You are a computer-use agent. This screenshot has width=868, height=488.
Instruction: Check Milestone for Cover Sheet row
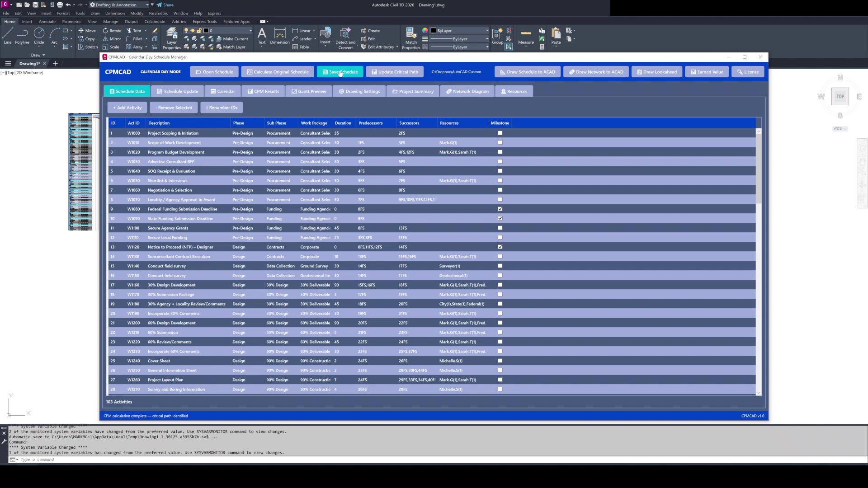click(x=500, y=361)
